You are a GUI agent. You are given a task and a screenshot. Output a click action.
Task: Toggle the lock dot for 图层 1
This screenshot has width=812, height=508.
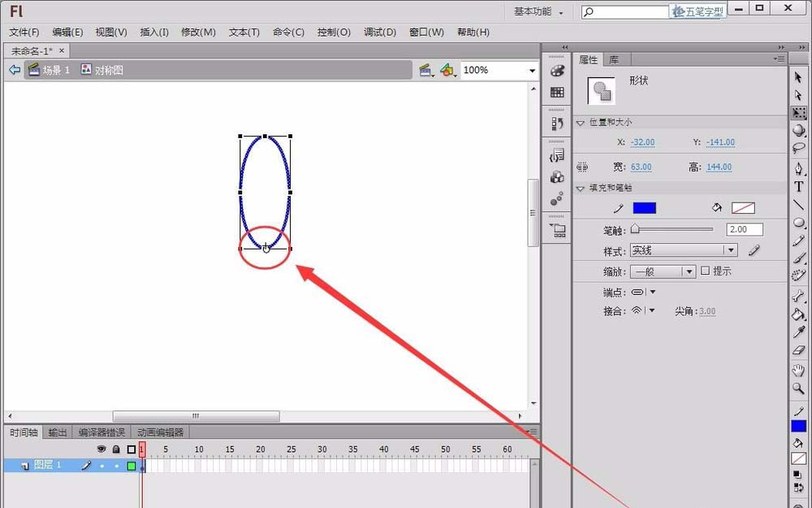coord(116,466)
